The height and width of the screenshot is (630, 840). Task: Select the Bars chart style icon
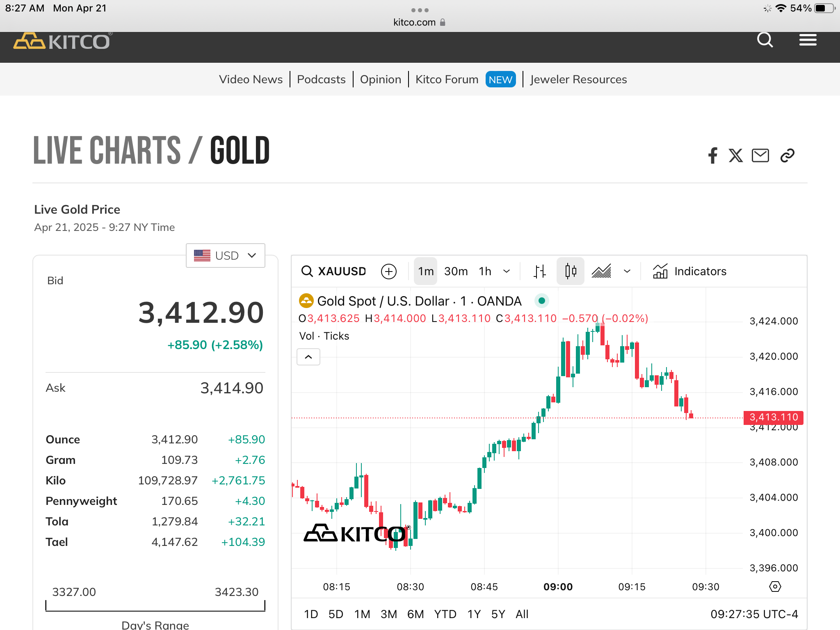pos(540,271)
